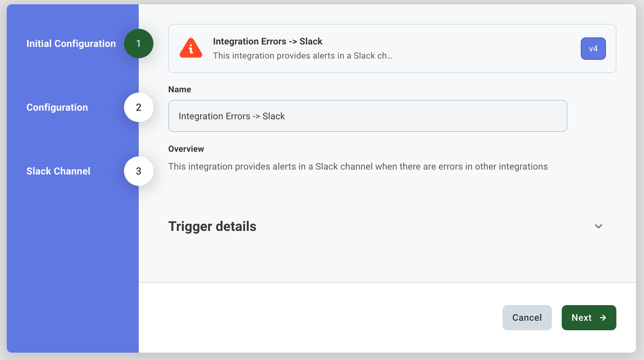Image resolution: width=644 pixels, height=360 pixels.
Task: Go to step 2 circle
Action: click(x=139, y=107)
